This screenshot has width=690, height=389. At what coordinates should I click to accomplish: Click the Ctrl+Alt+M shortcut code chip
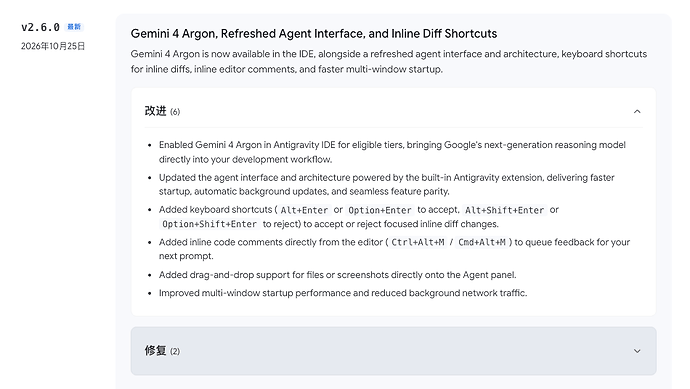(418, 242)
